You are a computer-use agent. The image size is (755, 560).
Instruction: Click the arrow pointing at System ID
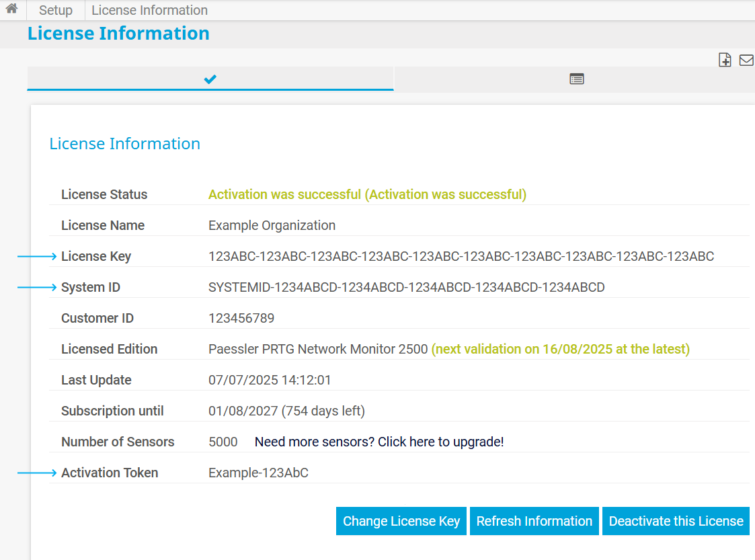click(x=37, y=287)
